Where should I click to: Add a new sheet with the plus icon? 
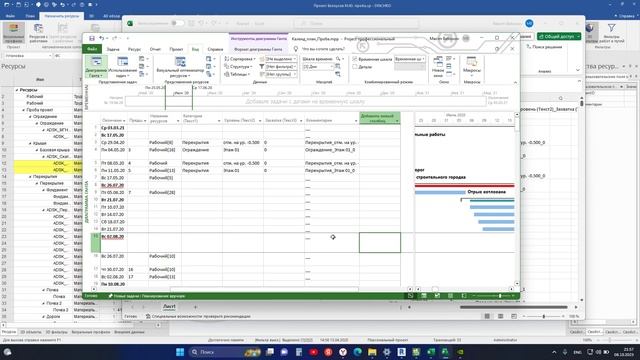tap(195, 307)
